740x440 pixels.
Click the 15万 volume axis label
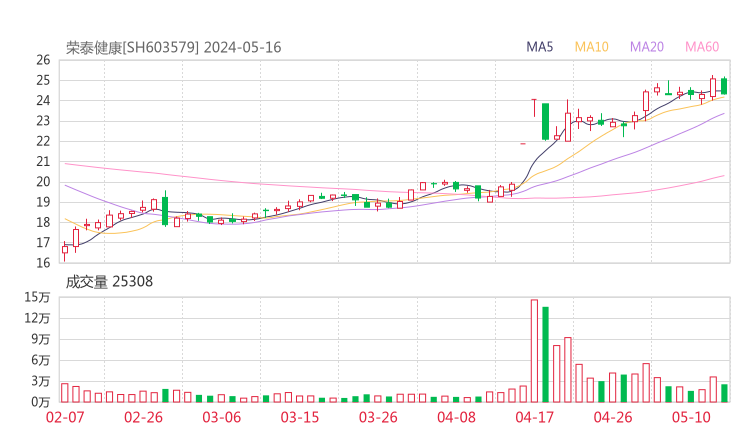pyautogui.click(x=37, y=297)
